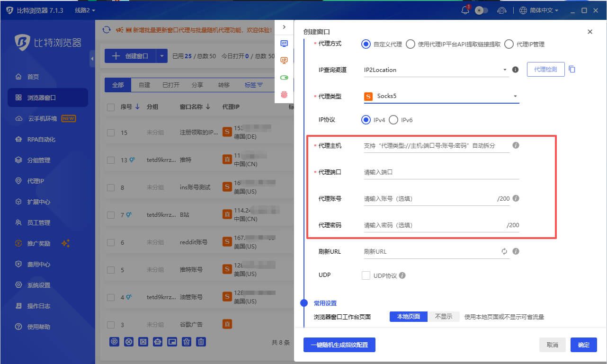Select the 代理IP管理 radio option
This screenshot has width=607, height=364.
[509, 44]
